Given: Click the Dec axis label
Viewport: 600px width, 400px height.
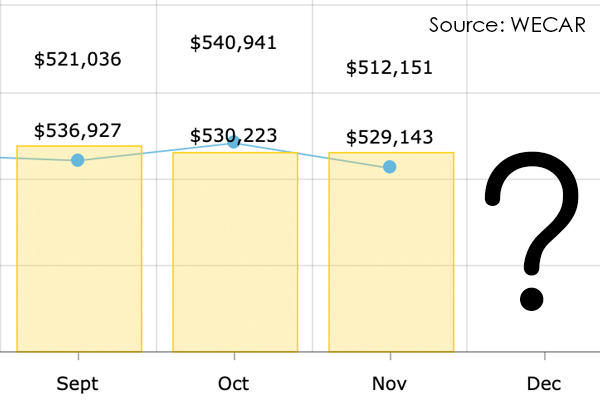Looking at the screenshot, I should point(545,383).
